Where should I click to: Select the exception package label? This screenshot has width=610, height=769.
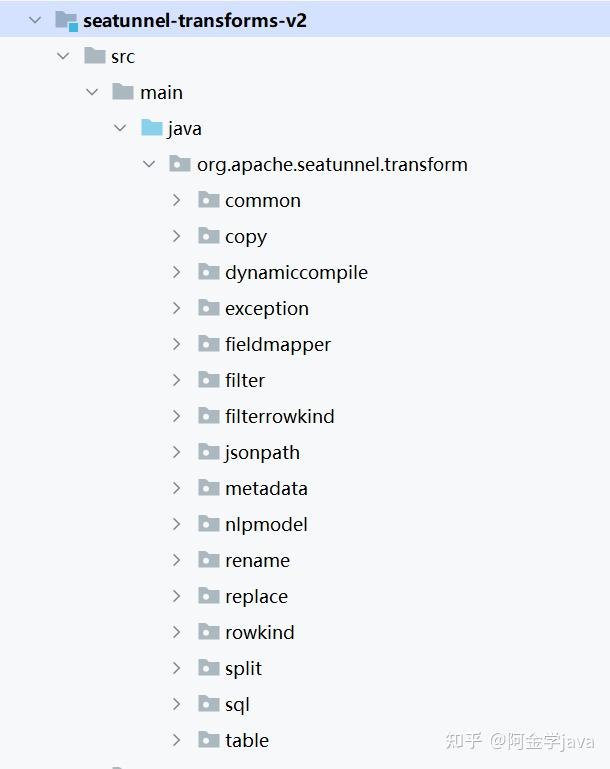click(266, 308)
